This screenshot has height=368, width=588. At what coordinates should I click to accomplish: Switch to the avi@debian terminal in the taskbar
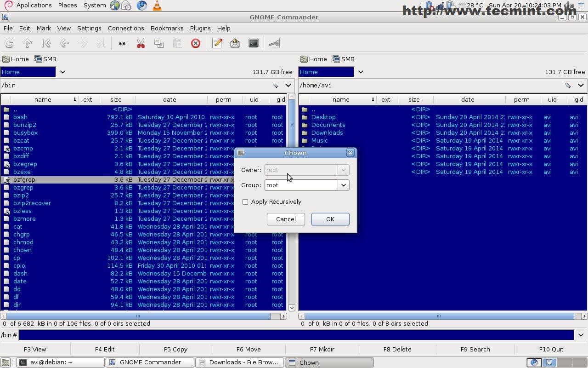[x=60, y=362]
